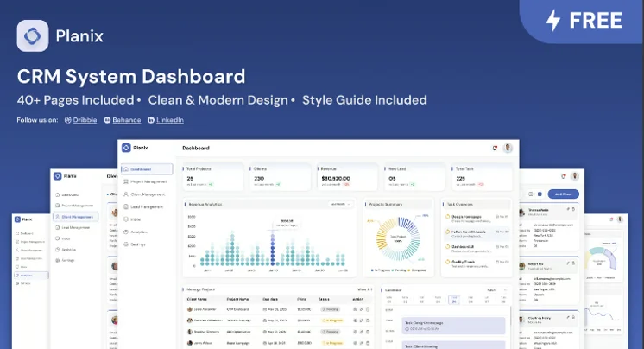Viewport: 644px width, 349px height.
Task: Select the Clients stat card
Action: pos(280,177)
